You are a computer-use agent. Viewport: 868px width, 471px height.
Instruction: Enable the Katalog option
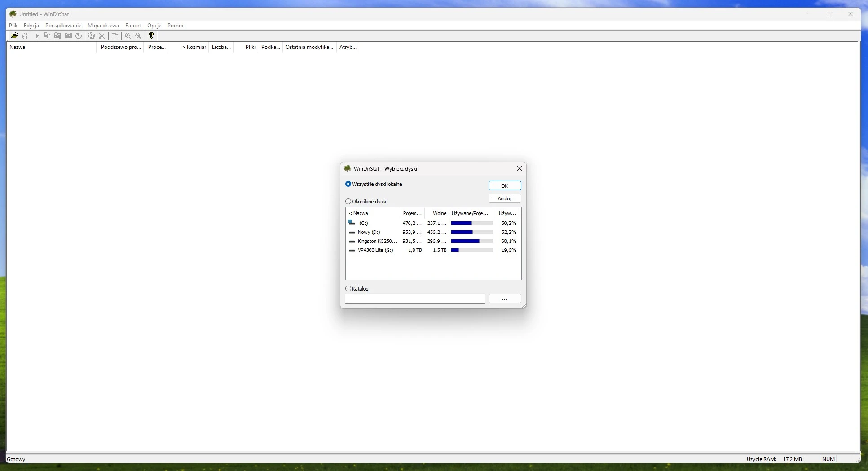tap(349, 289)
